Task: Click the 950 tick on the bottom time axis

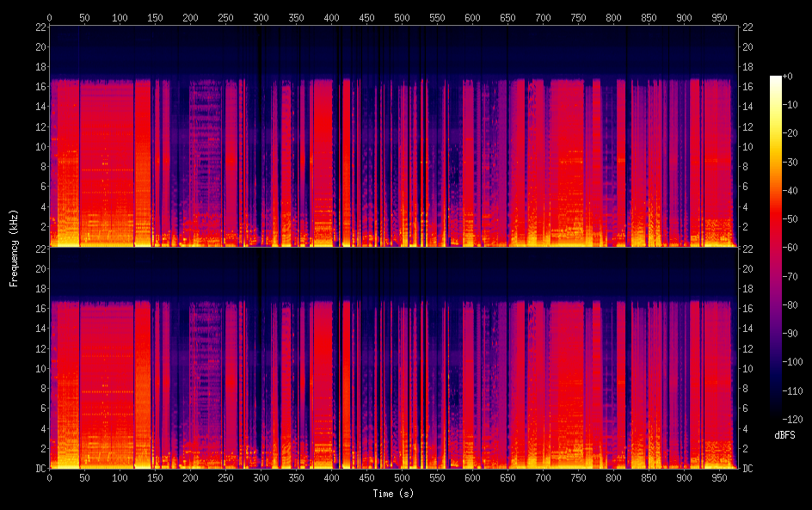Action: 718,477
